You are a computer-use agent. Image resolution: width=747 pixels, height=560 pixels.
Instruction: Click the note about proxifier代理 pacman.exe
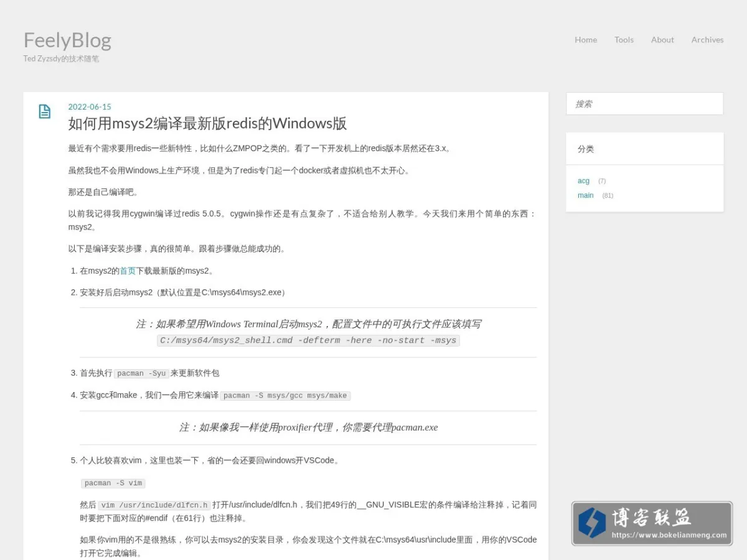point(308,427)
